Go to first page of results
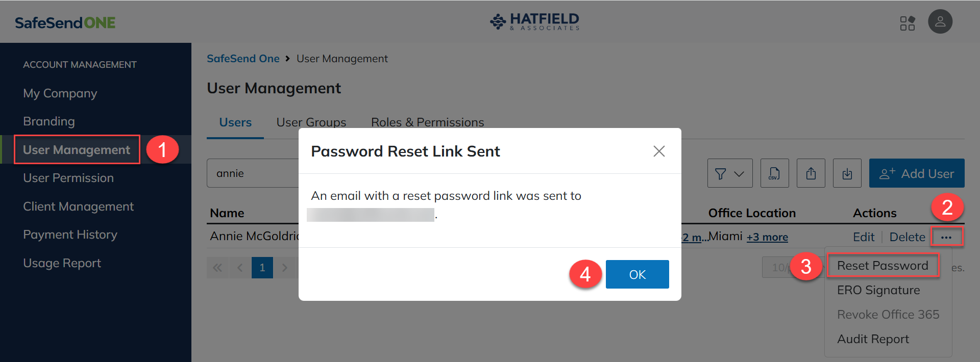The width and height of the screenshot is (980, 362). click(217, 268)
